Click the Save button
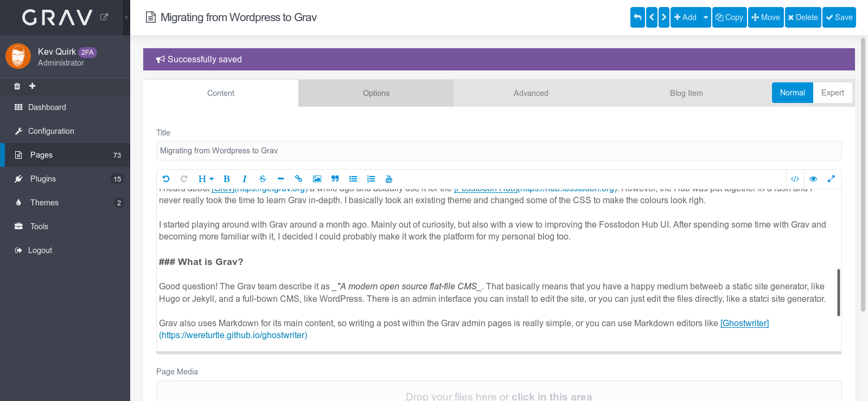This screenshot has height=401, width=868. (x=839, y=17)
